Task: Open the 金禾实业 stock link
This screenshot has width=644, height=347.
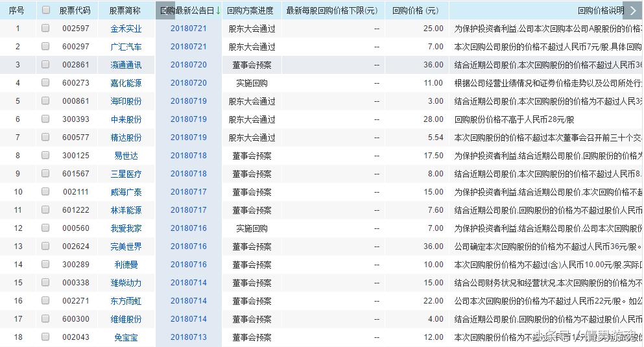Action: coord(126,29)
